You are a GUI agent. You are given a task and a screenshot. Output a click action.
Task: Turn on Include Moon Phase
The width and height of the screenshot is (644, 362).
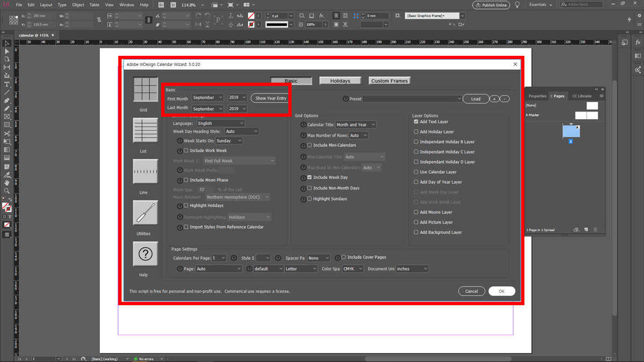(x=186, y=180)
